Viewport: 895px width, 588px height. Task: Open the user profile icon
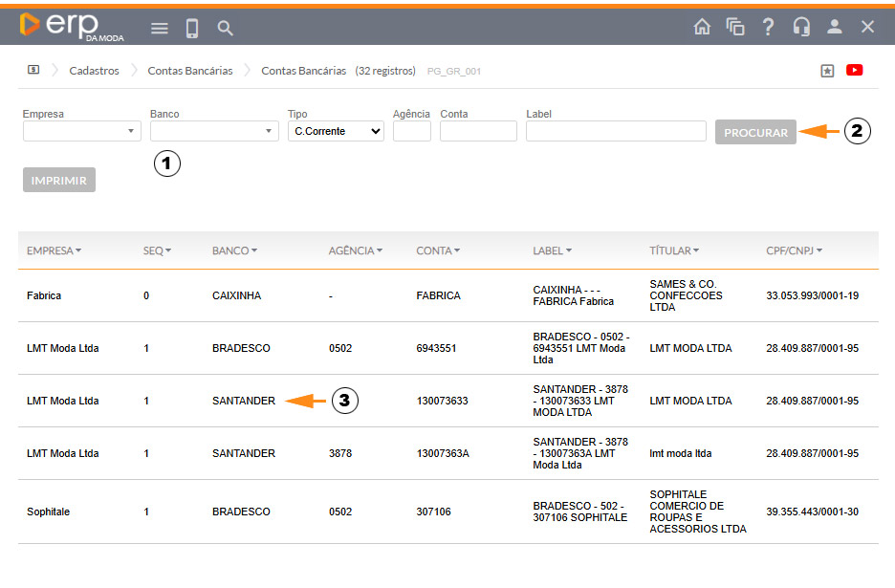pyautogui.click(x=835, y=27)
